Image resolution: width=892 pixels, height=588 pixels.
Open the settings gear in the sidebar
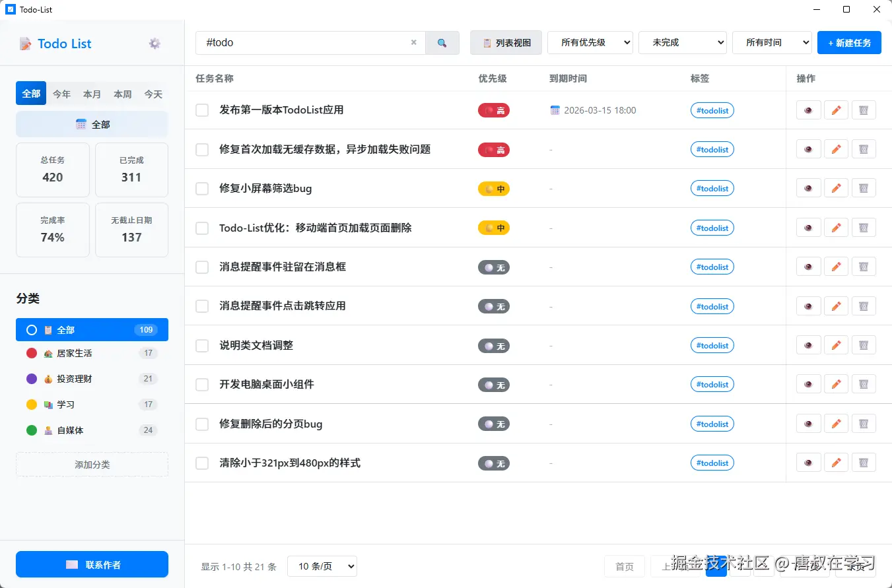pos(154,43)
